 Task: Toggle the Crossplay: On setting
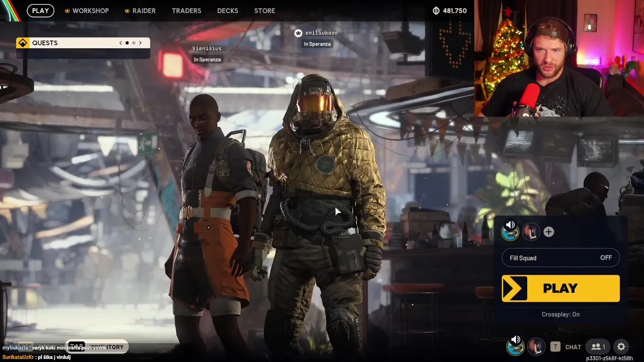point(560,314)
